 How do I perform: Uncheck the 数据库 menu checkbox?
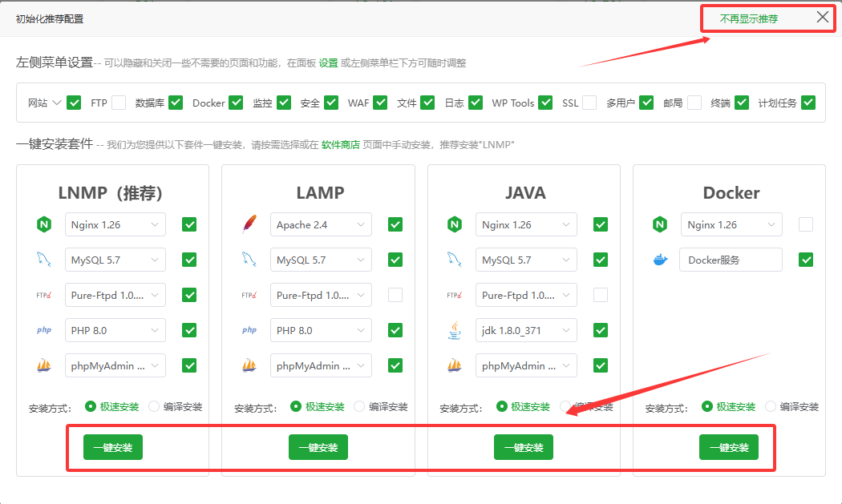click(x=176, y=103)
